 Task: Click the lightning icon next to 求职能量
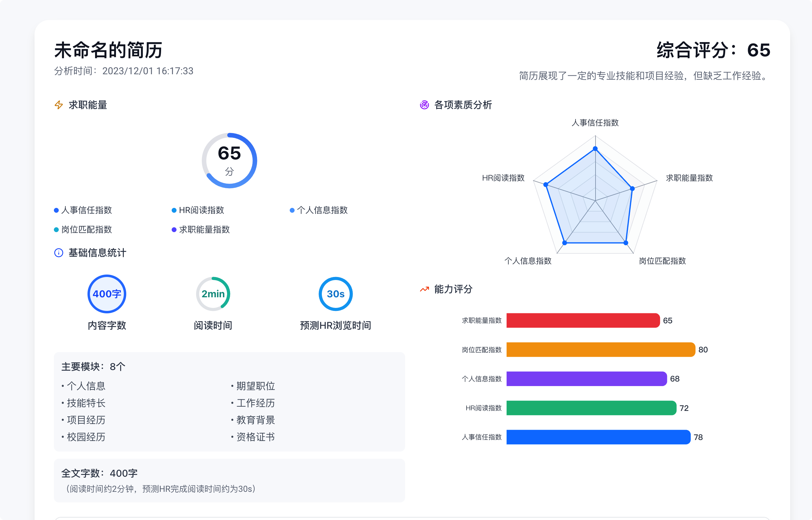coord(58,105)
